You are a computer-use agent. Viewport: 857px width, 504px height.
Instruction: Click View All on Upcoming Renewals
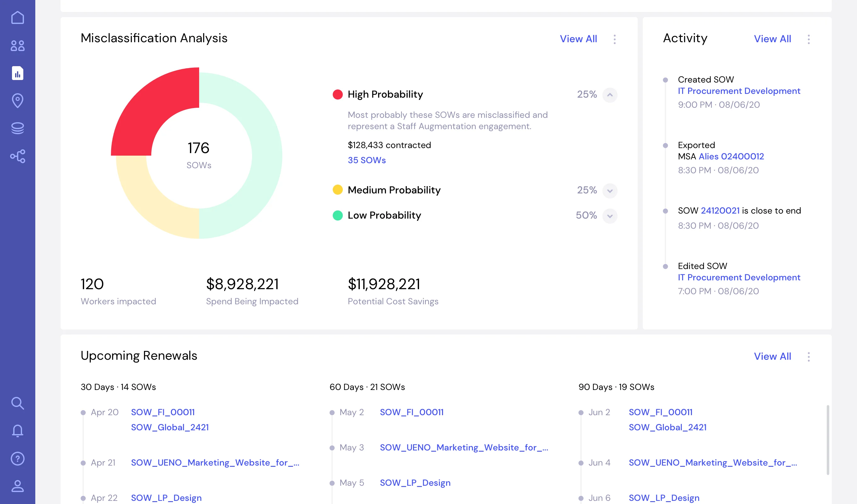pyautogui.click(x=772, y=356)
